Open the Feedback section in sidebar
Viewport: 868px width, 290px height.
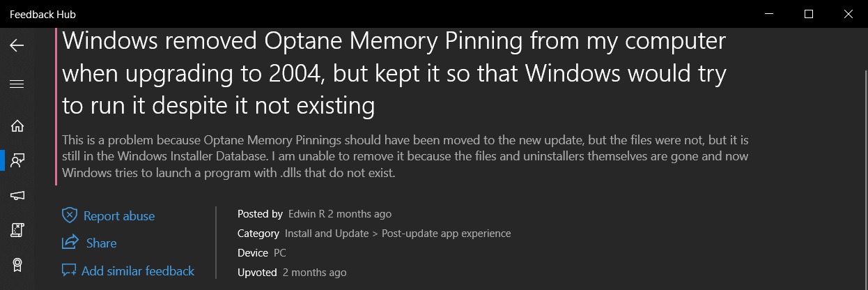[17, 160]
